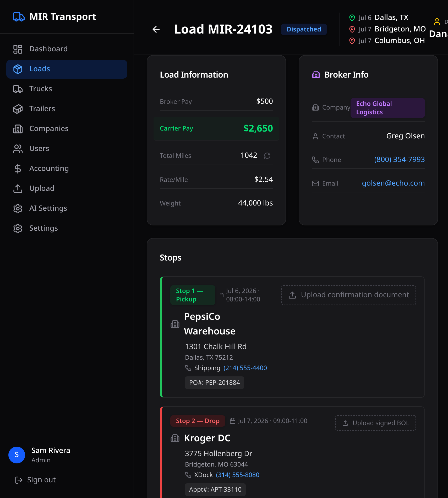Go to the Trucks section

[67, 89]
